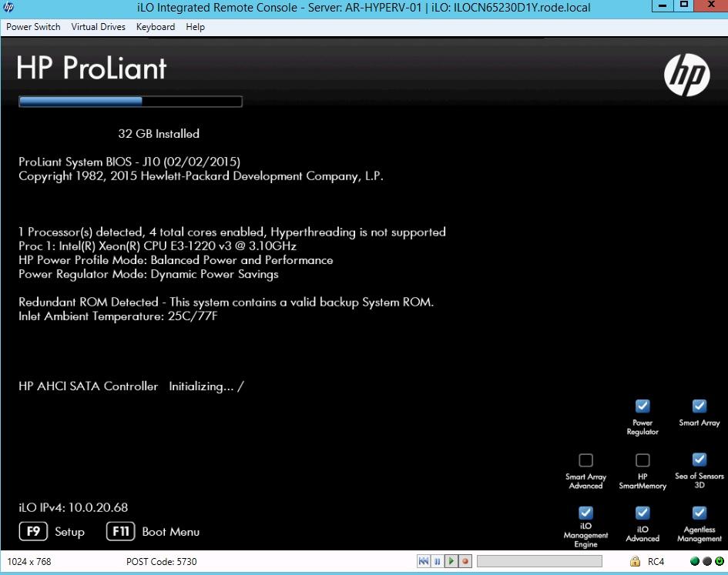Click the first green status LED

695,561
